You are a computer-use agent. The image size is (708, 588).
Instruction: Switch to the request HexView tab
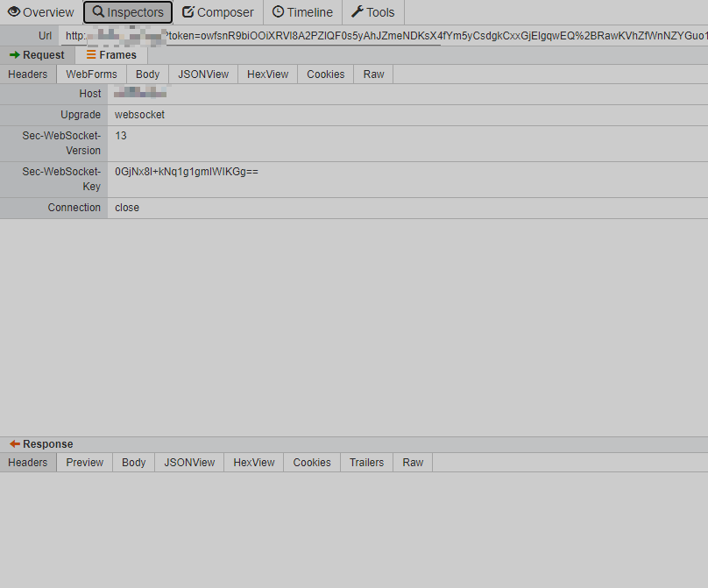click(267, 74)
